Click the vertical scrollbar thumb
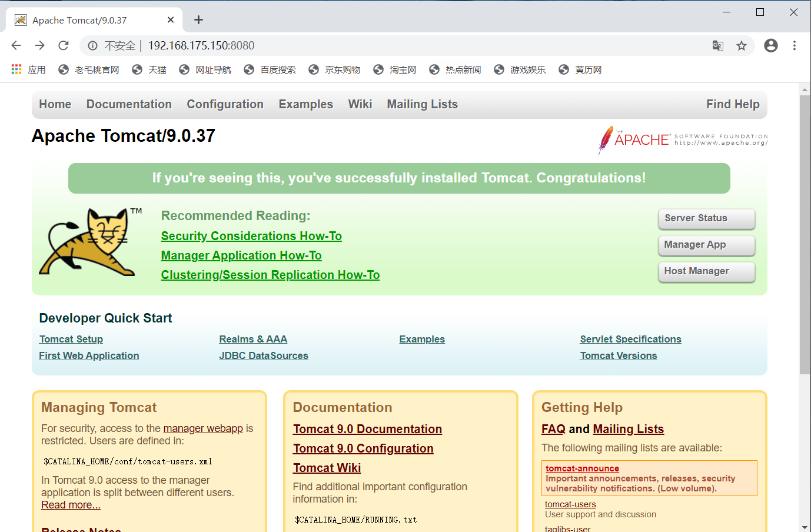The width and height of the screenshot is (811, 532). [x=805, y=234]
